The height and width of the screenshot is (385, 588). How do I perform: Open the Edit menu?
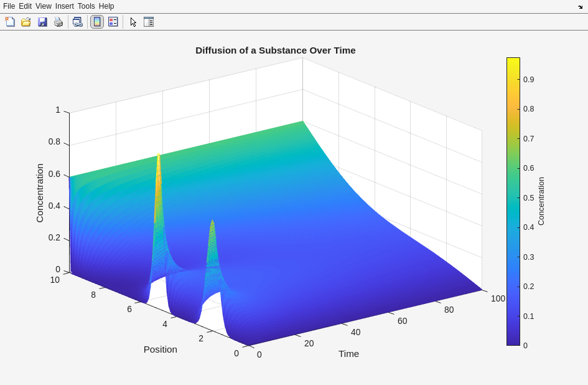click(x=25, y=6)
